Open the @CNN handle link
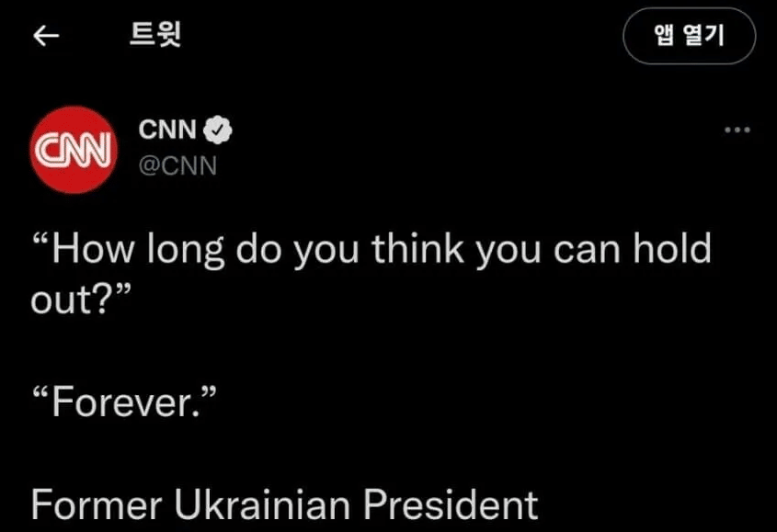The height and width of the screenshot is (532, 777). pyautogui.click(x=177, y=165)
